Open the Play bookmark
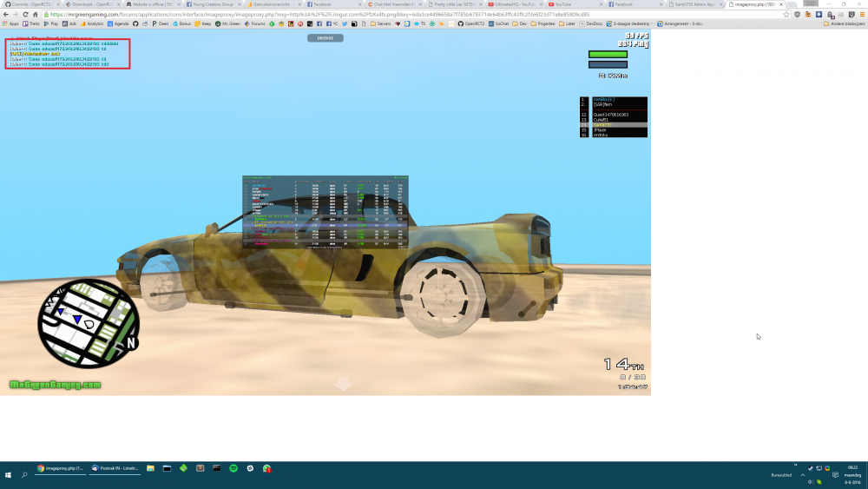This screenshot has height=489, width=868. point(51,23)
